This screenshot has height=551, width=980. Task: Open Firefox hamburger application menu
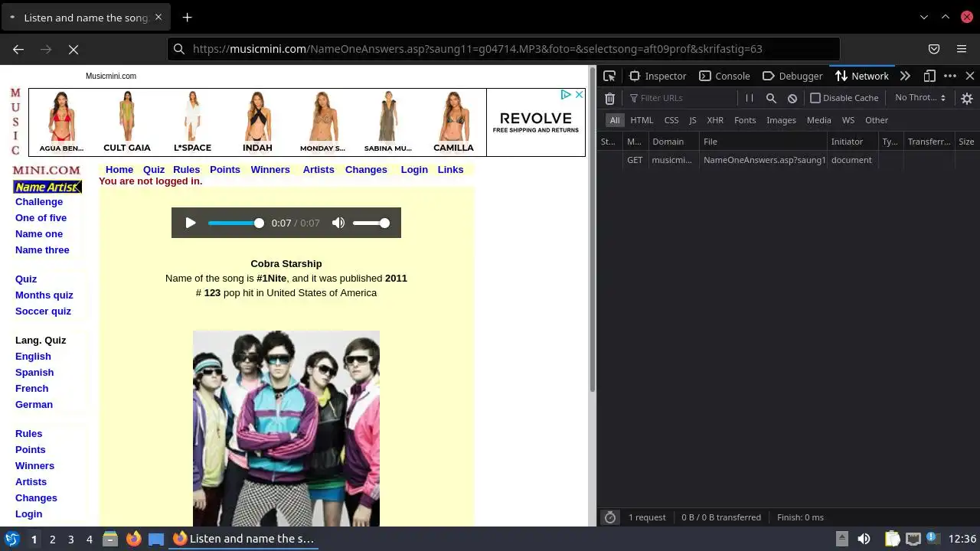[x=962, y=49]
